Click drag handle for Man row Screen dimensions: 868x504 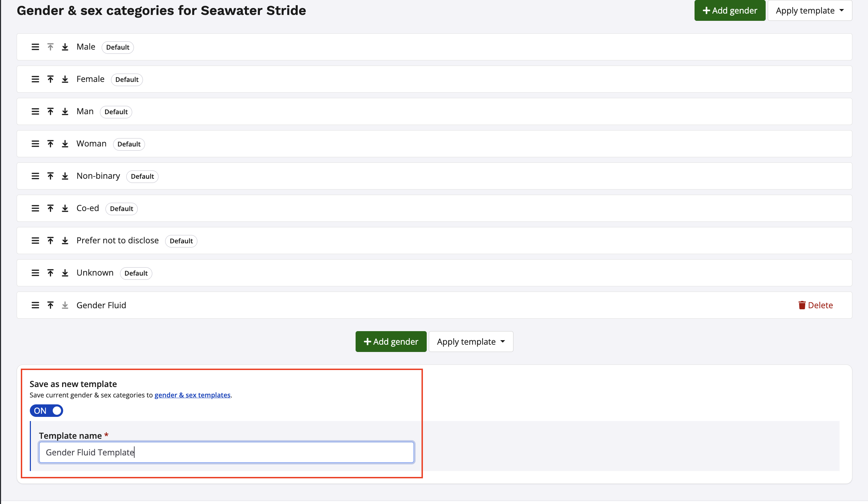pyautogui.click(x=35, y=112)
